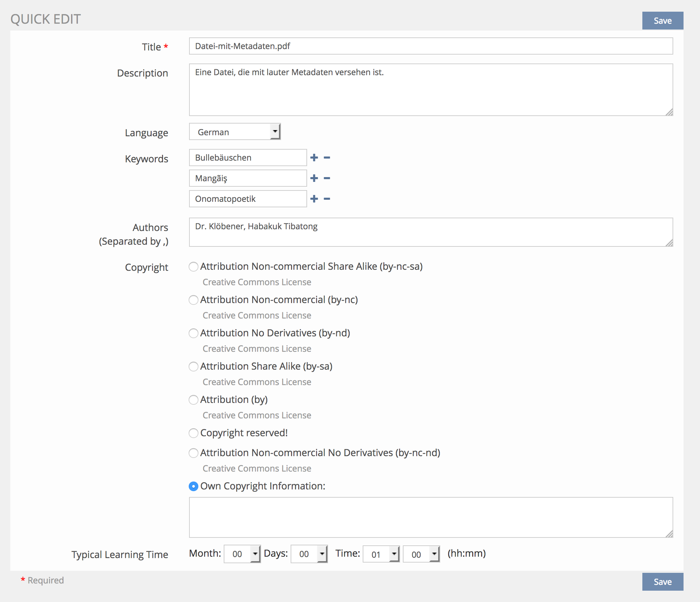Open the Language dropdown showing German
The image size is (700, 602).
pos(235,132)
